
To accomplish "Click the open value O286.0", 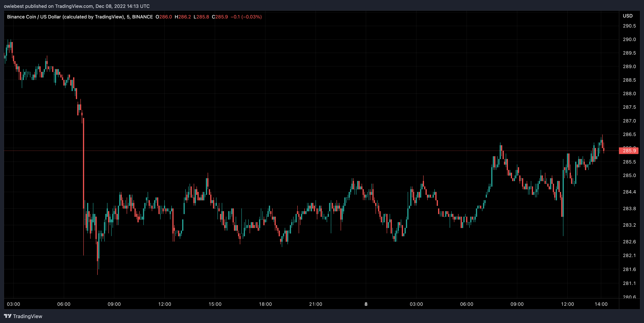I will click(164, 17).
